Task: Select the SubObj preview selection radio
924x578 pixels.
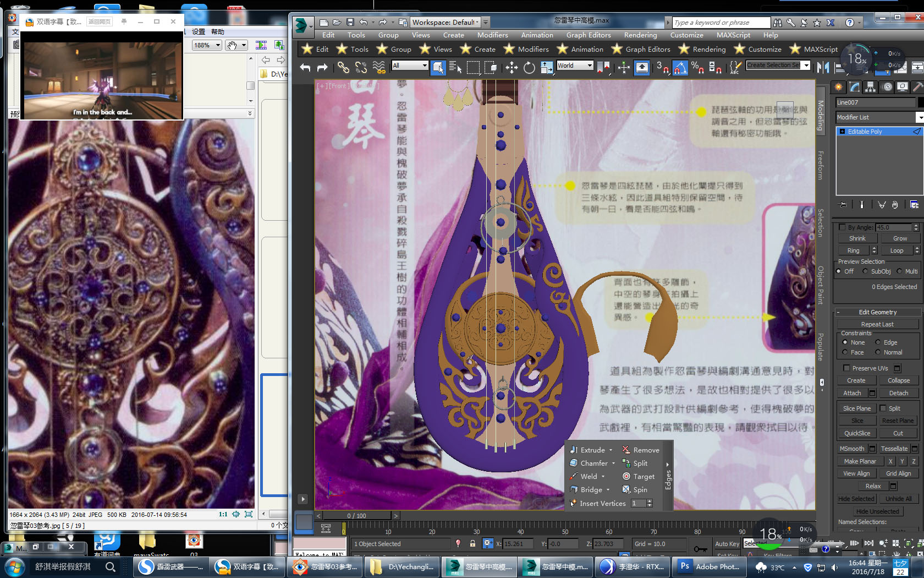Action: [x=865, y=271]
